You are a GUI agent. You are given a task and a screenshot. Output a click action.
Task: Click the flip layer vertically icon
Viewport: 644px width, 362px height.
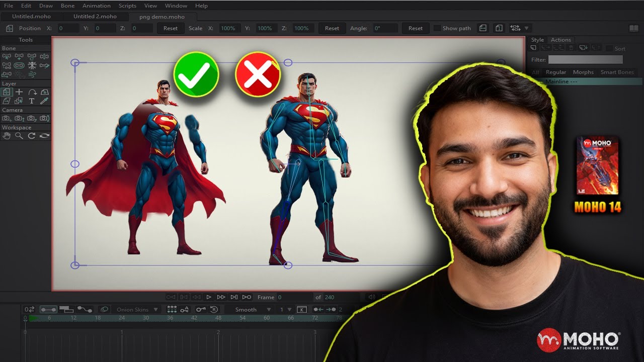(x=499, y=28)
